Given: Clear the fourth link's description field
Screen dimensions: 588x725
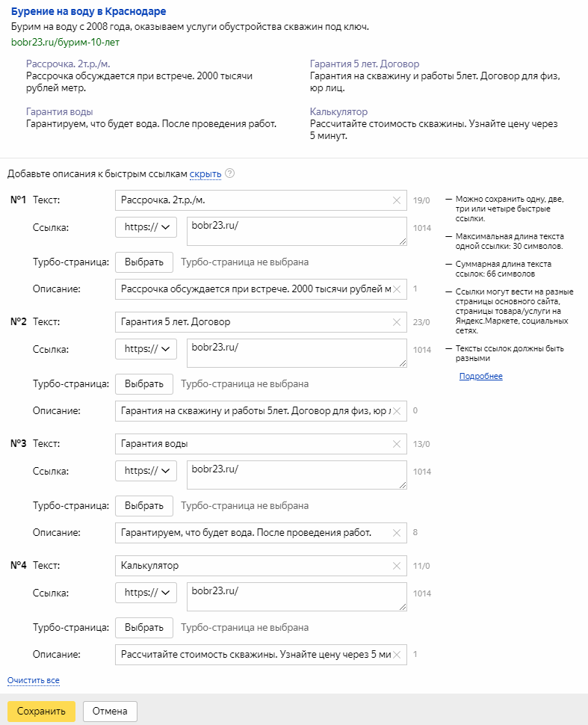Looking at the screenshot, I should click(397, 655).
